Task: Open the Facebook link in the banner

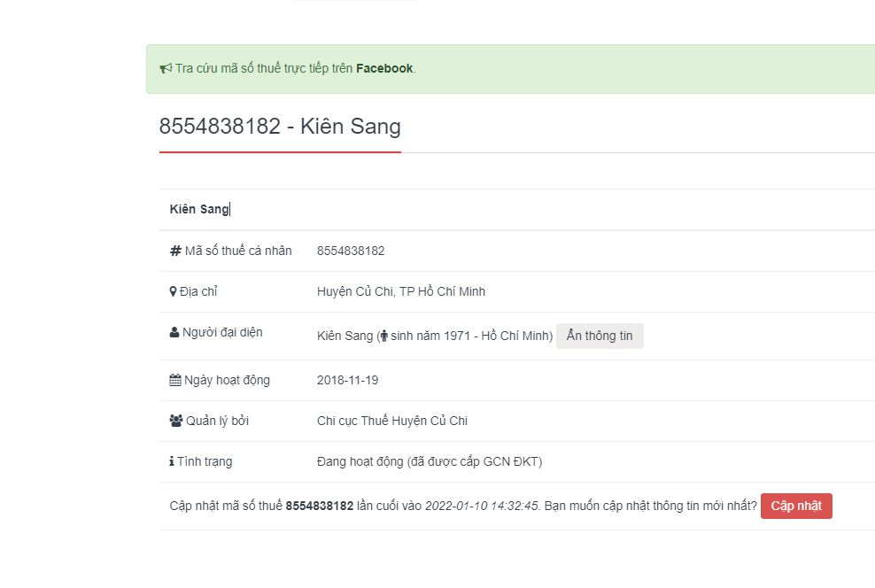Action: tap(384, 68)
